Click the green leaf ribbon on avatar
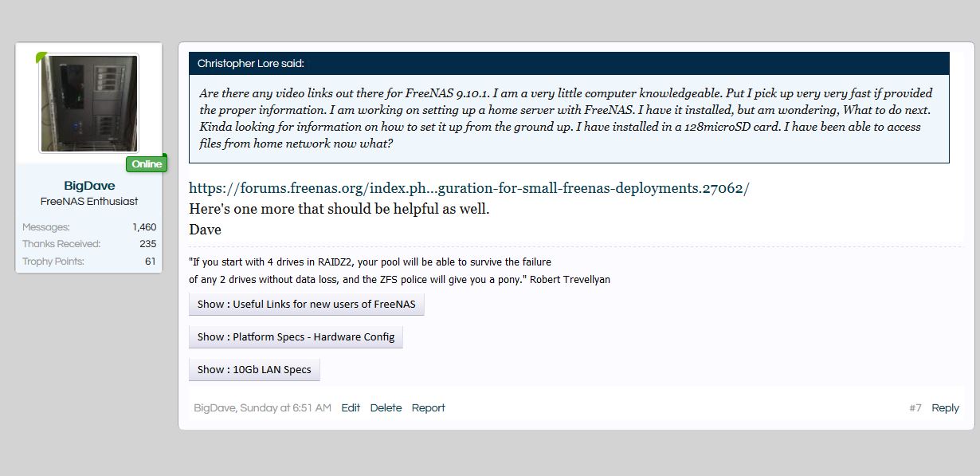The height and width of the screenshot is (476, 980). [x=41, y=58]
